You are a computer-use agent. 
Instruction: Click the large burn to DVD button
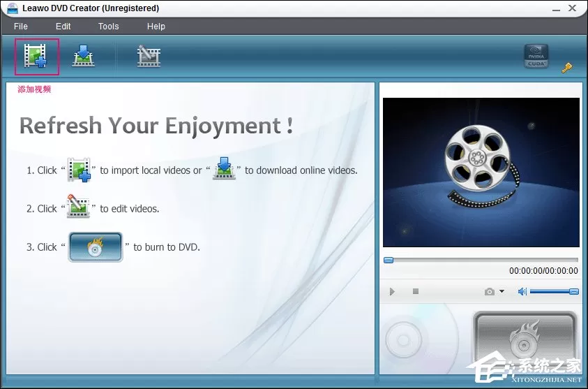click(x=525, y=339)
